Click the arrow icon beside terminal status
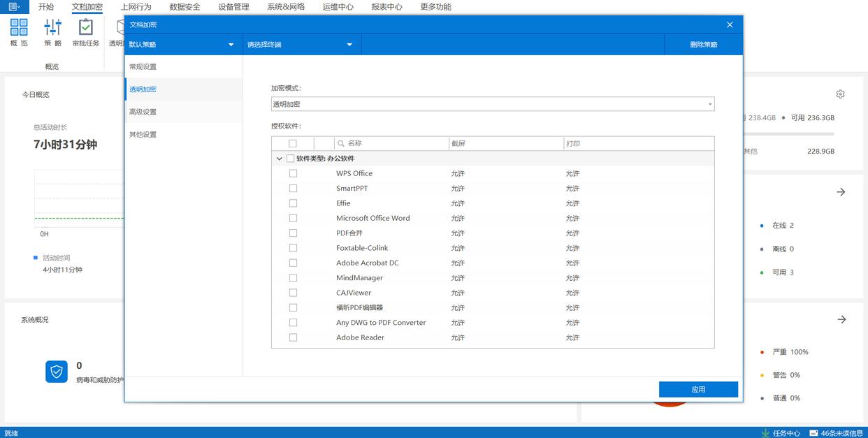This screenshot has width=868, height=438. coord(841,192)
